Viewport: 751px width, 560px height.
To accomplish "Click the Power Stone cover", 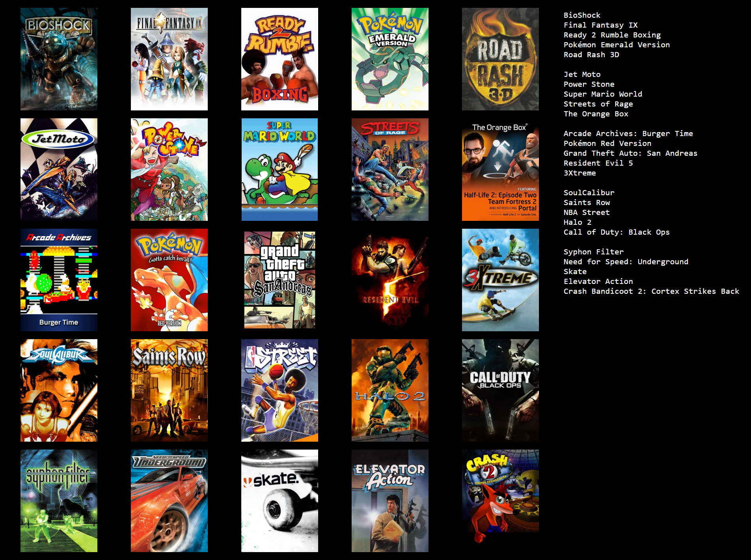I will pyautogui.click(x=169, y=170).
